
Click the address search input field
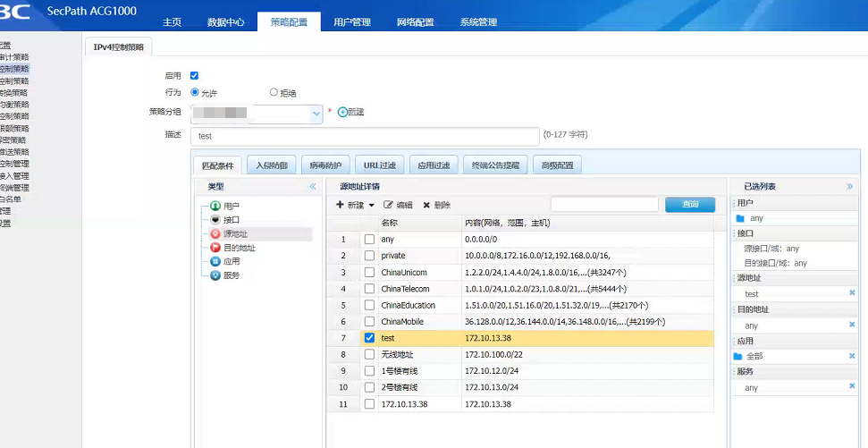pos(604,205)
